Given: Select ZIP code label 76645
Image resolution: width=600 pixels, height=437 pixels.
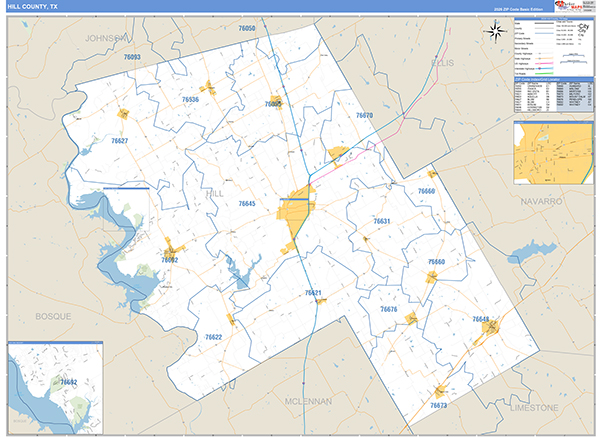Looking at the screenshot, I should click(x=247, y=204).
